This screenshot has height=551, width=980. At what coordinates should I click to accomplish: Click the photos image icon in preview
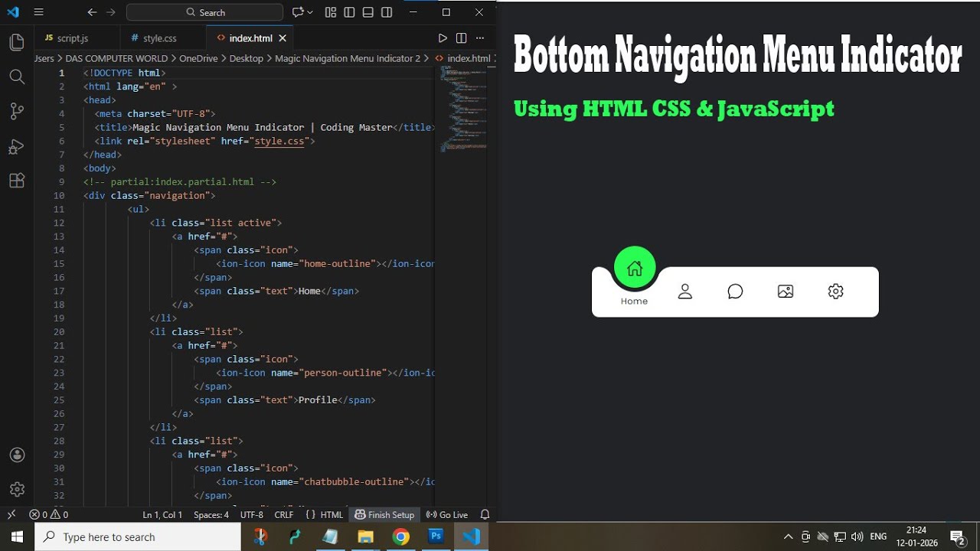tap(786, 292)
